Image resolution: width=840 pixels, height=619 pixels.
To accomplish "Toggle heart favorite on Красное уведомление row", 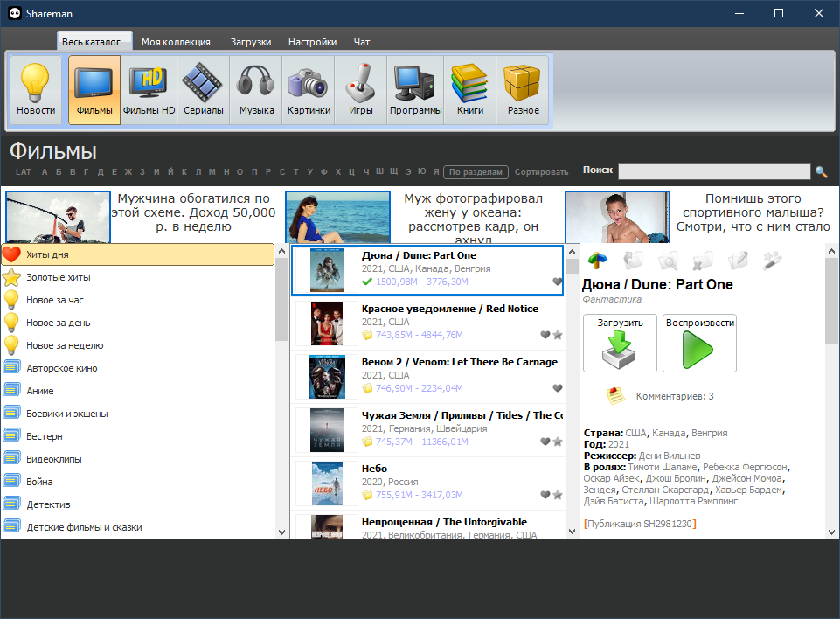I will 545,335.
